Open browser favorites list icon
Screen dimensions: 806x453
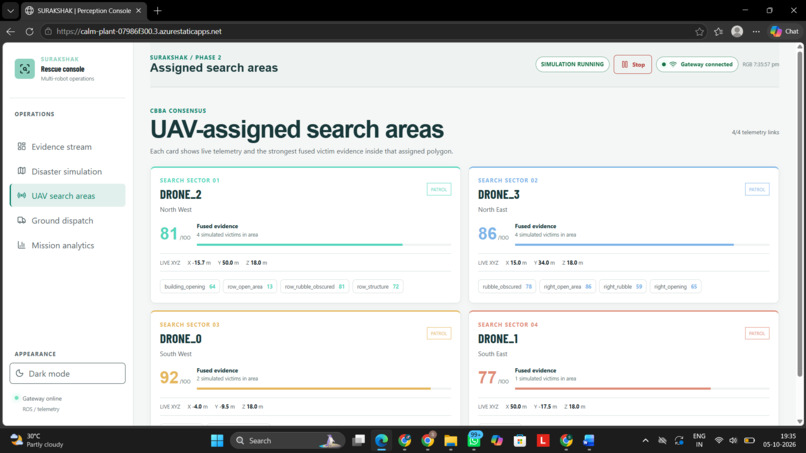pos(719,31)
